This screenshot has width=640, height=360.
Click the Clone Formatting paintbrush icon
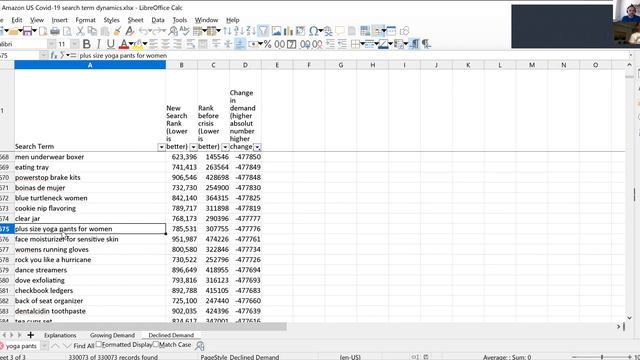pyautogui.click(x=117, y=31)
